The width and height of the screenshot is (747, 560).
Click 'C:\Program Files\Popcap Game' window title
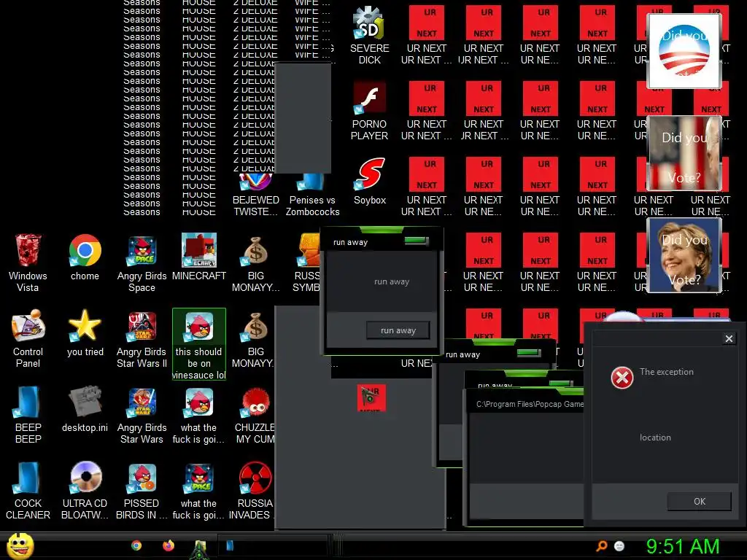tap(530, 404)
